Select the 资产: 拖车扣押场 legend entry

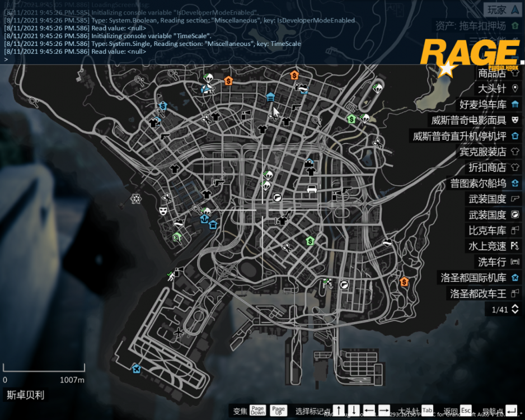pos(477,26)
